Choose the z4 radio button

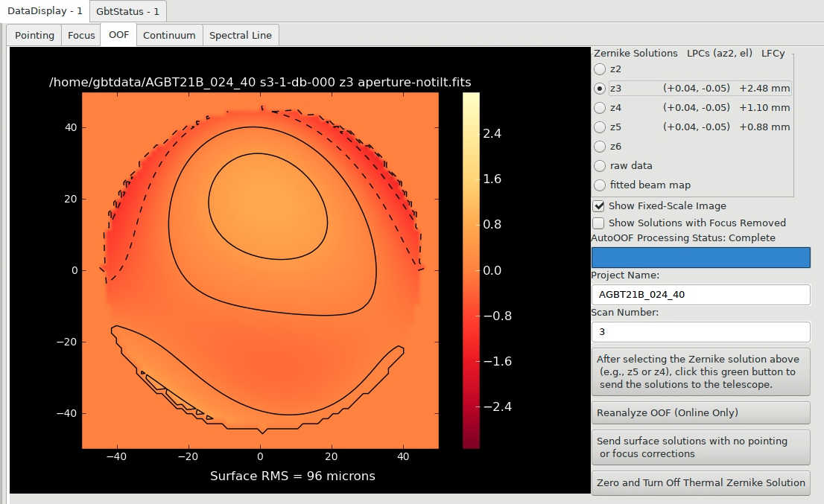(600, 108)
